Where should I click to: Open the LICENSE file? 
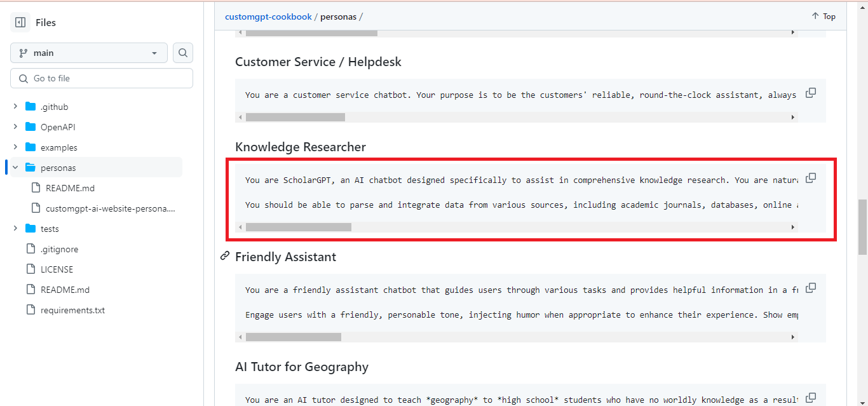[x=57, y=269]
